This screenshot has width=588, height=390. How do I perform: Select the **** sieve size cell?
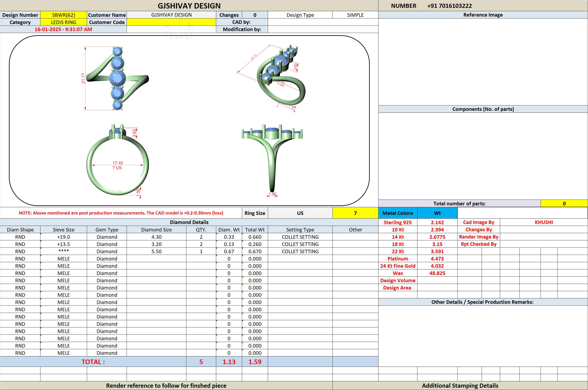(x=63, y=251)
